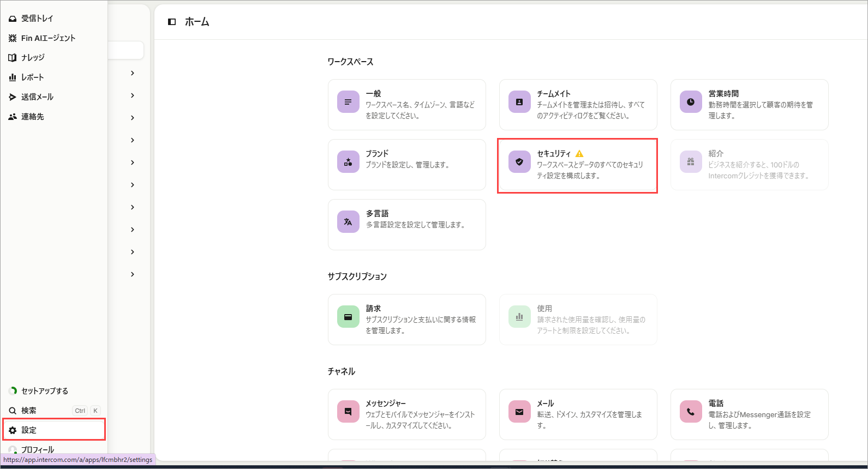The width and height of the screenshot is (868, 469).
Task: Open the 紹介 gift icon card
Action: (x=691, y=162)
